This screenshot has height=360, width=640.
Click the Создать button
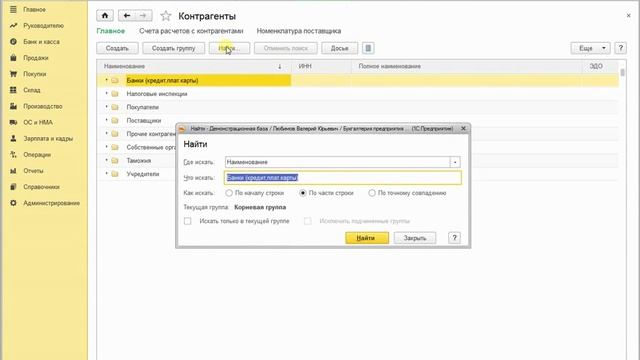(x=117, y=48)
